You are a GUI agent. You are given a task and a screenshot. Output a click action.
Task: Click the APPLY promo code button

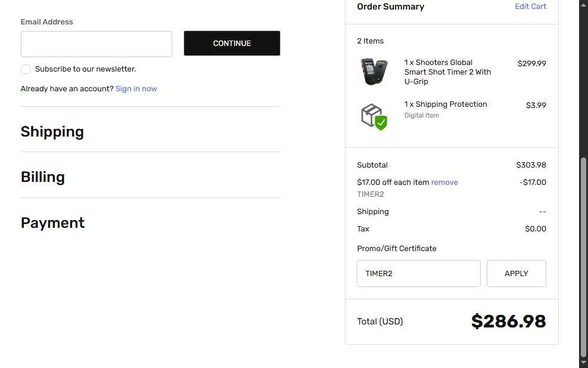516,273
